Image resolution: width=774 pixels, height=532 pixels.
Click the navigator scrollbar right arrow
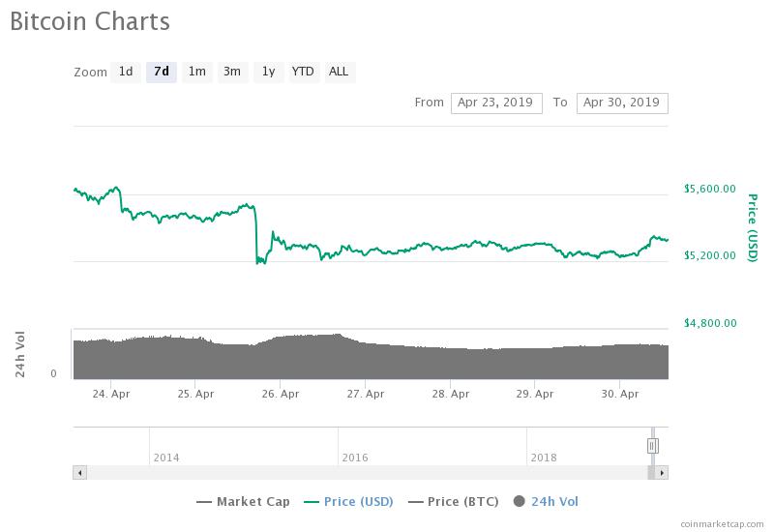point(662,473)
